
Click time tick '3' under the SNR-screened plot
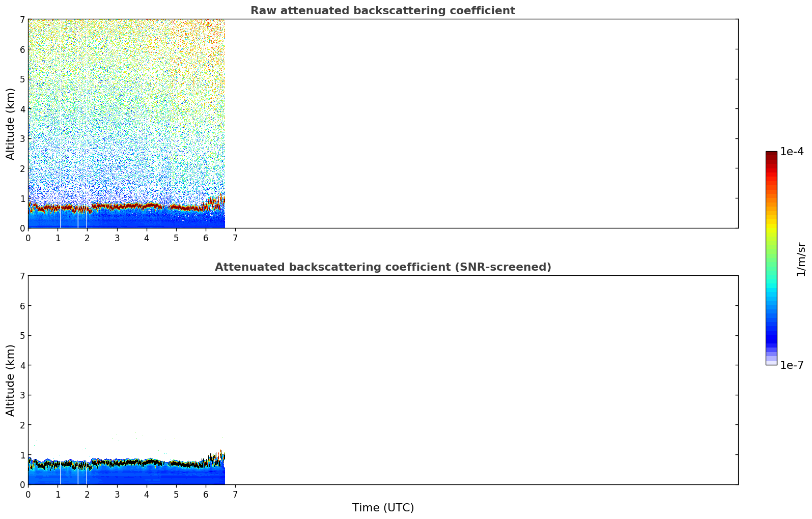(x=117, y=494)
